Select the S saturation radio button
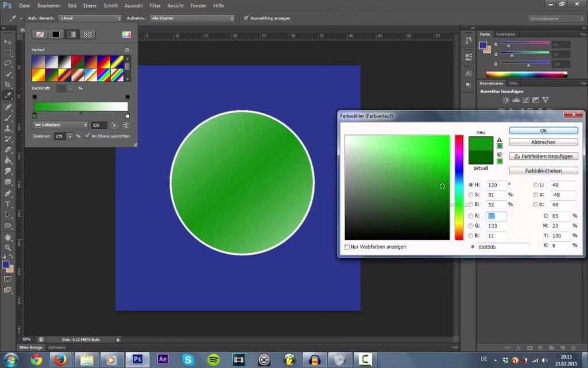588x368 pixels. pos(471,195)
